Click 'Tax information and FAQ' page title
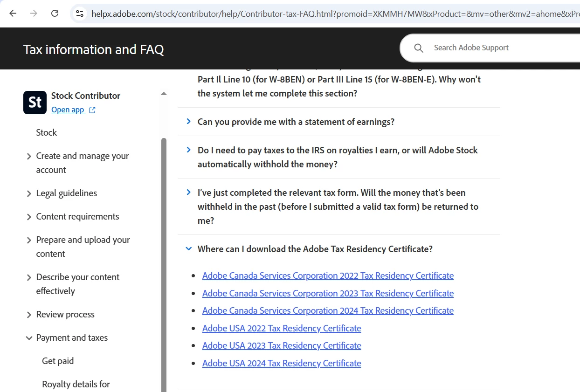 pos(94,49)
